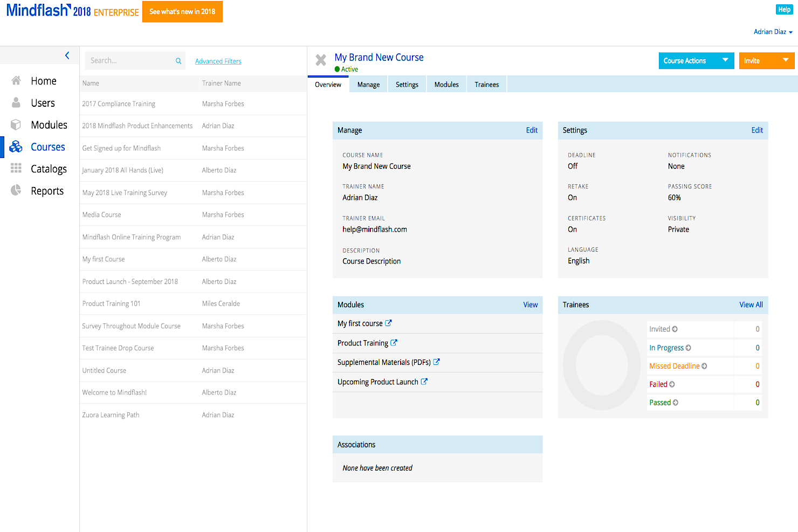Switch to the Modules tab

coord(446,85)
